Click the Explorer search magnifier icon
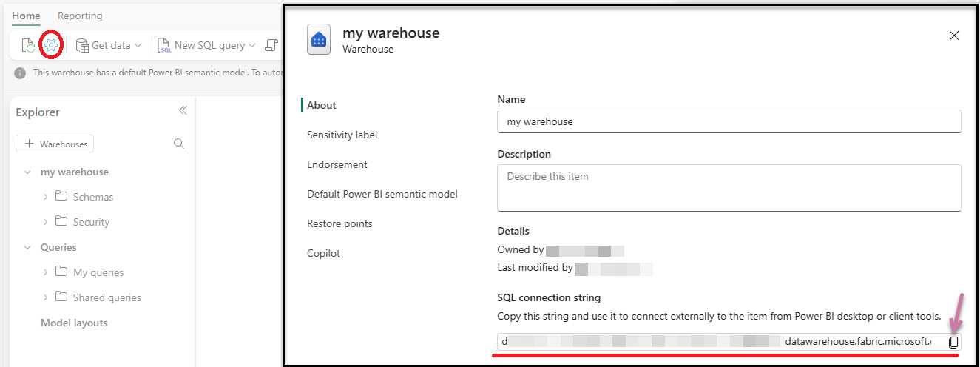The height and width of the screenshot is (367, 980). [178, 144]
